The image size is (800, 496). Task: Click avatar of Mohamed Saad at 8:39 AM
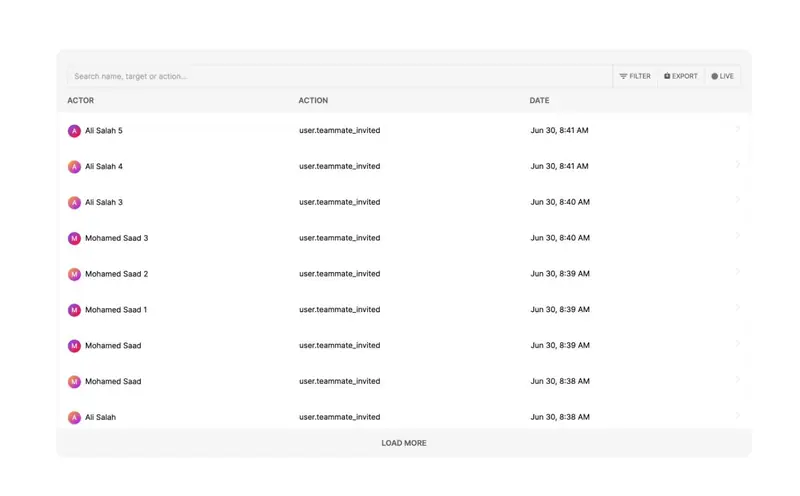coord(74,346)
